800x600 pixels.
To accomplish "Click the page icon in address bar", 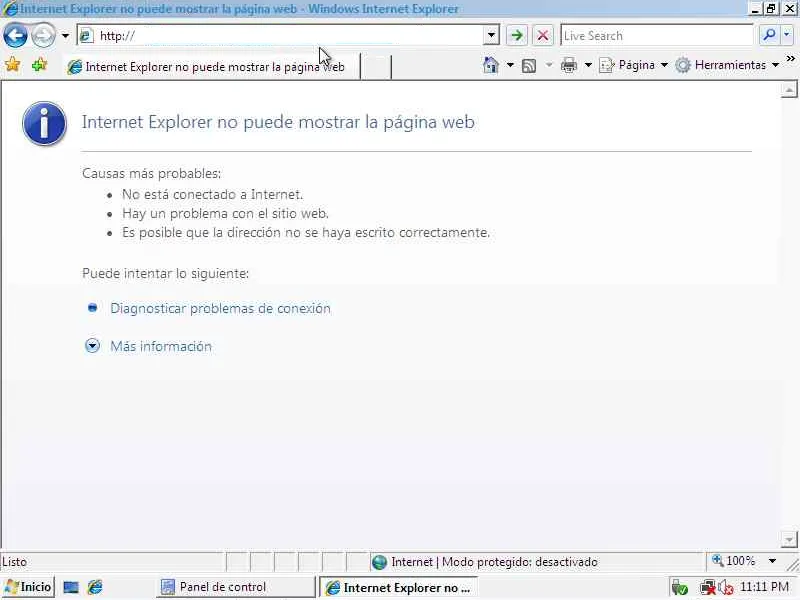I will 86,36.
